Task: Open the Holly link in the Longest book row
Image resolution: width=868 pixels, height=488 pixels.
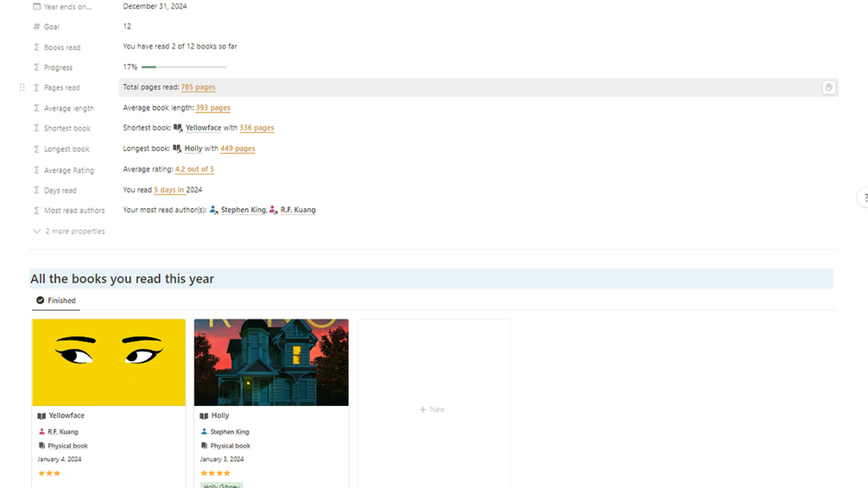Action: click(193, 149)
